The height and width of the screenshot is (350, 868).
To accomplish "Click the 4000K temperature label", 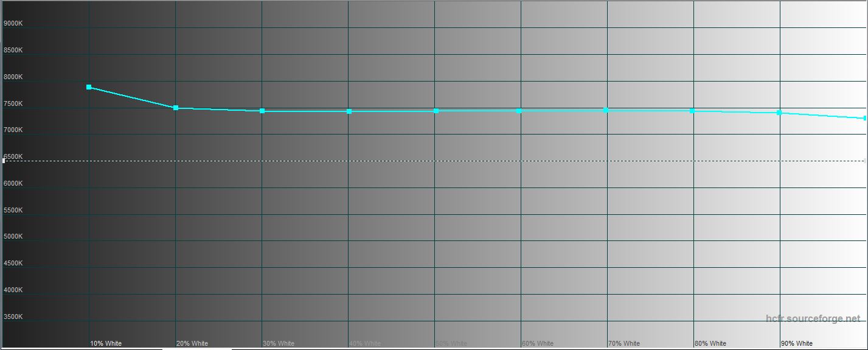I will (x=13, y=290).
